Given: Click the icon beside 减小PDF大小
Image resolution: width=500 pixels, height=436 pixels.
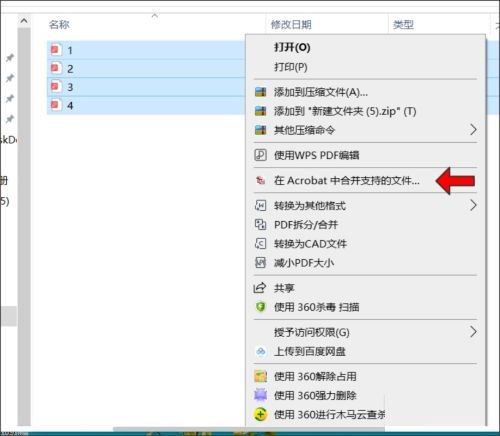Looking at the screenshot, I should click(260, 263).
